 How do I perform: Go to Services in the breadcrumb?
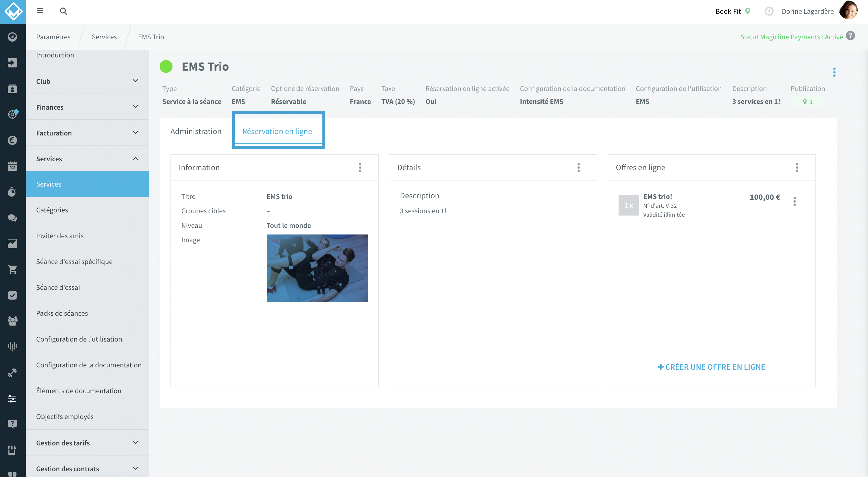(x=104, y=37)
